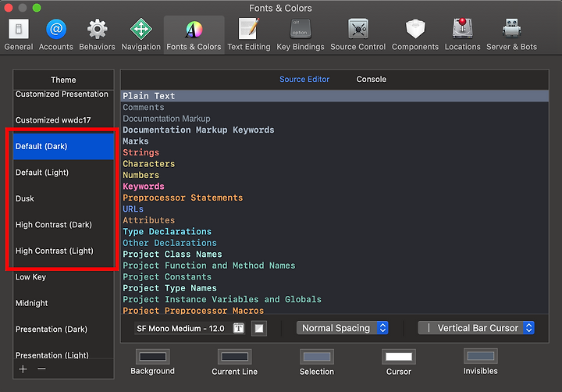Select the Low Key theme
This screenshot has height=392, width=562.
tap(63, 277)
